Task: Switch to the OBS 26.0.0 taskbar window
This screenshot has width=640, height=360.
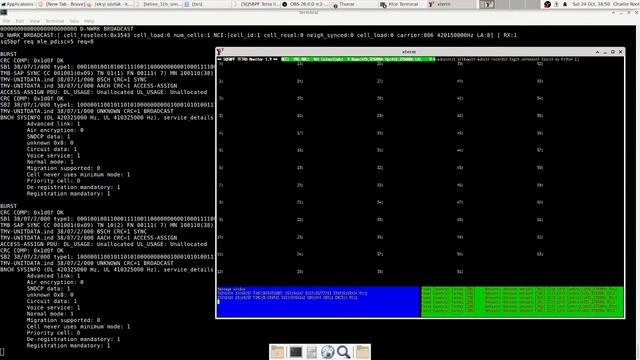Action: coord(305,4)
